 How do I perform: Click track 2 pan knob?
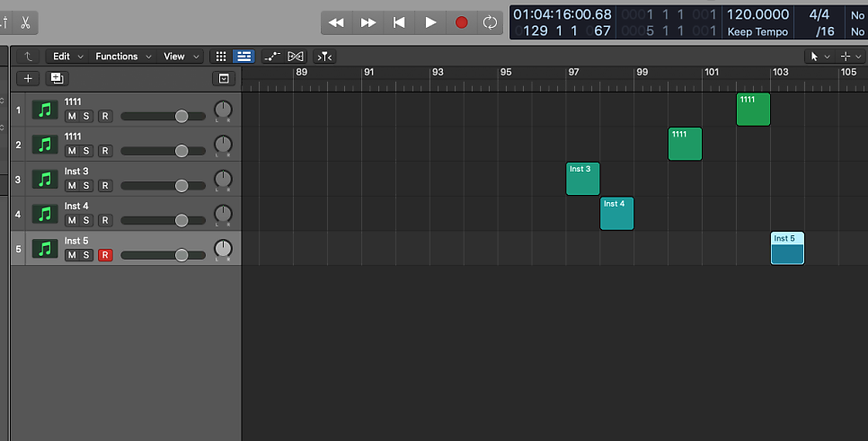tap(223, 145)
